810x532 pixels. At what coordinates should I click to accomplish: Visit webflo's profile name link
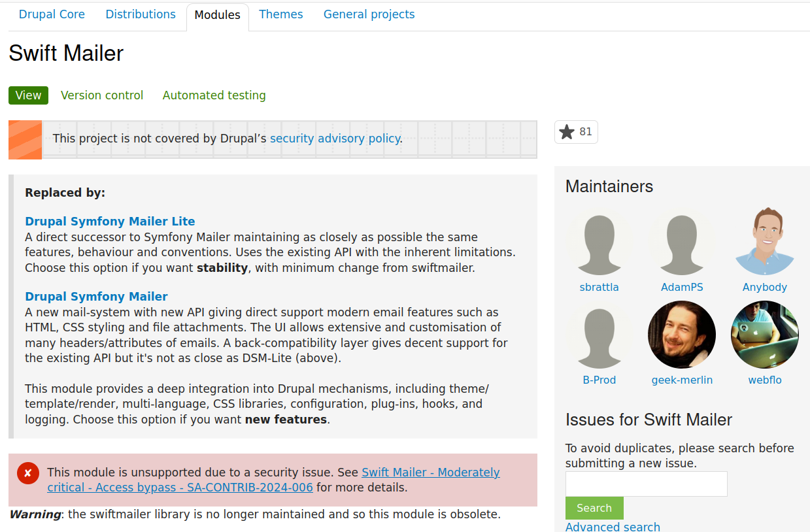765,380
